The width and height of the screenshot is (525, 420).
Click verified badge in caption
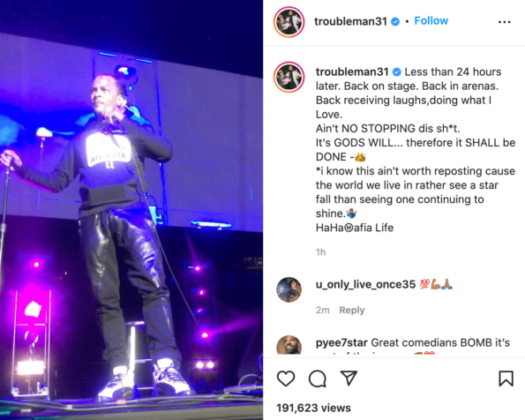click(397, 72)
